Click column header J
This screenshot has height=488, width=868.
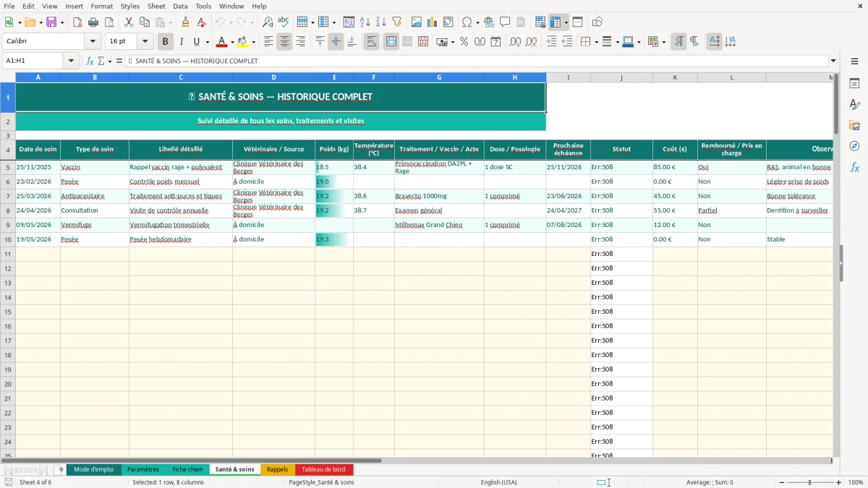pyautogui.click(x=621, y=77)
